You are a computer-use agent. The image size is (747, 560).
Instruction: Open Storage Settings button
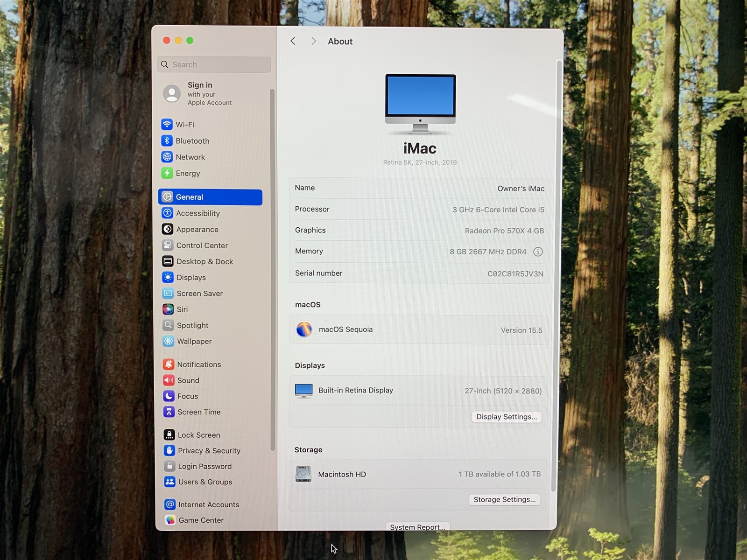point(505,499)
